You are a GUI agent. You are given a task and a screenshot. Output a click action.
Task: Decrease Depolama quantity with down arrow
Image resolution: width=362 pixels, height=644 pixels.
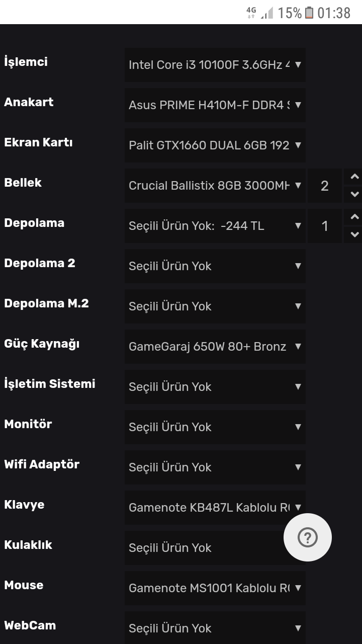coord(354,234)
